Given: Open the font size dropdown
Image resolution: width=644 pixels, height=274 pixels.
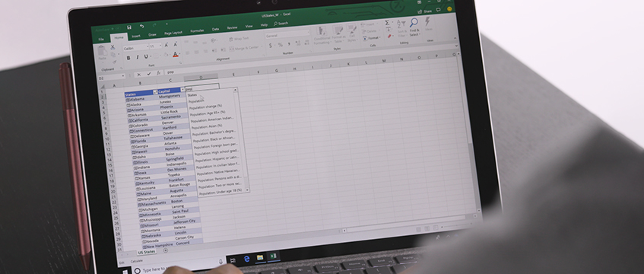Looking at the screenshot, I should click(160, 46).
